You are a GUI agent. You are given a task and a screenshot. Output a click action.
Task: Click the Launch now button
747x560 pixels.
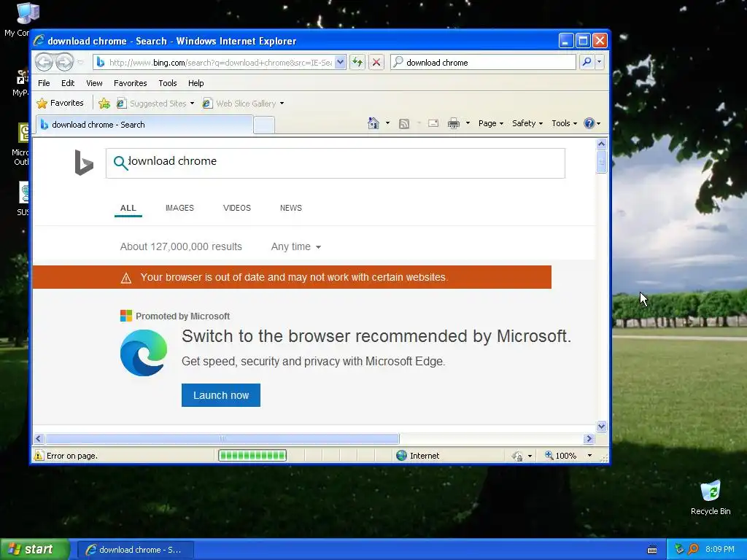click(221, 395)
